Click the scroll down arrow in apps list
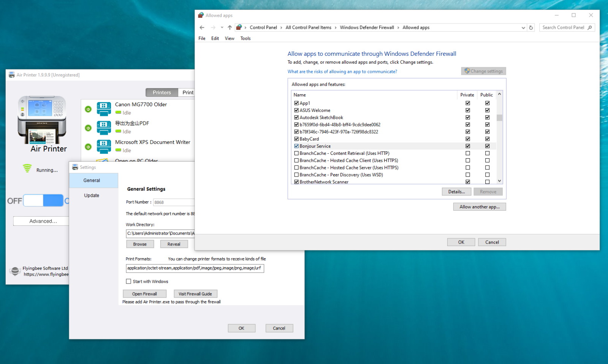The width and height of the screenshot is (608, 364). (499, 181)
